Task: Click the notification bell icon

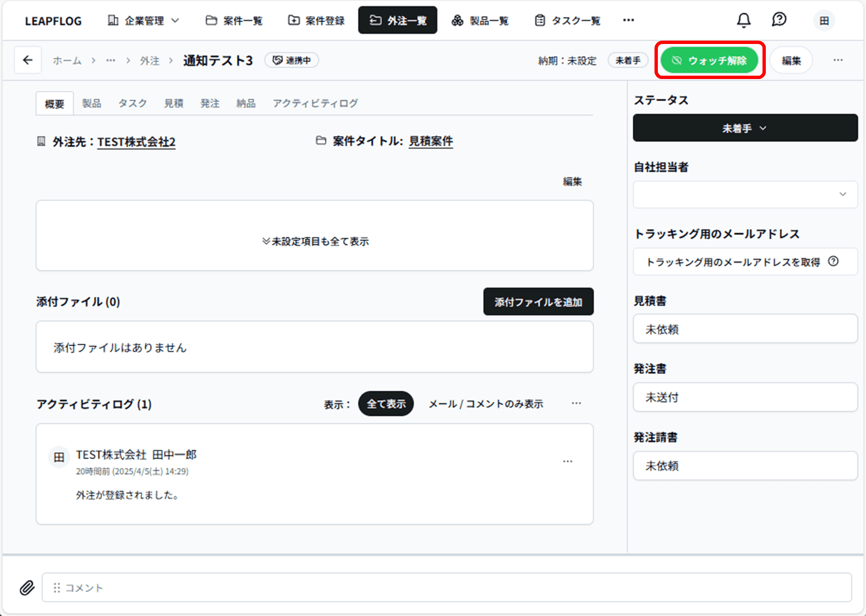Action: pyautogui.click(x=744, y=21)
